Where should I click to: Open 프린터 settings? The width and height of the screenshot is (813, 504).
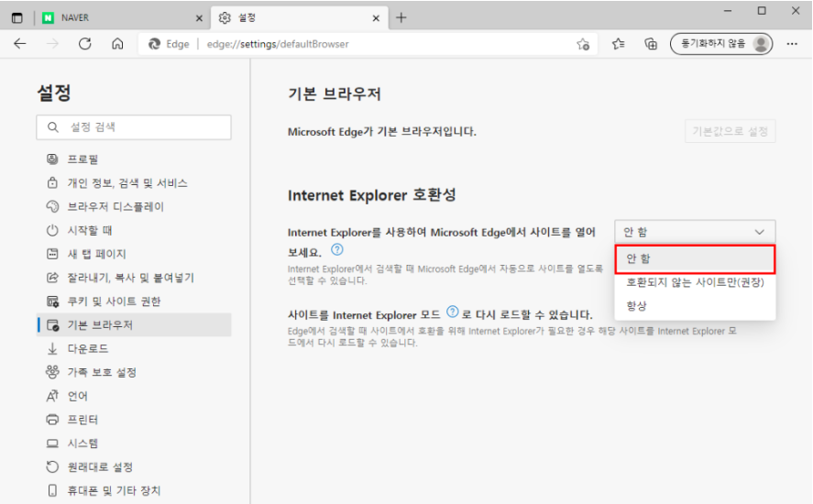(x=134, y=420)
